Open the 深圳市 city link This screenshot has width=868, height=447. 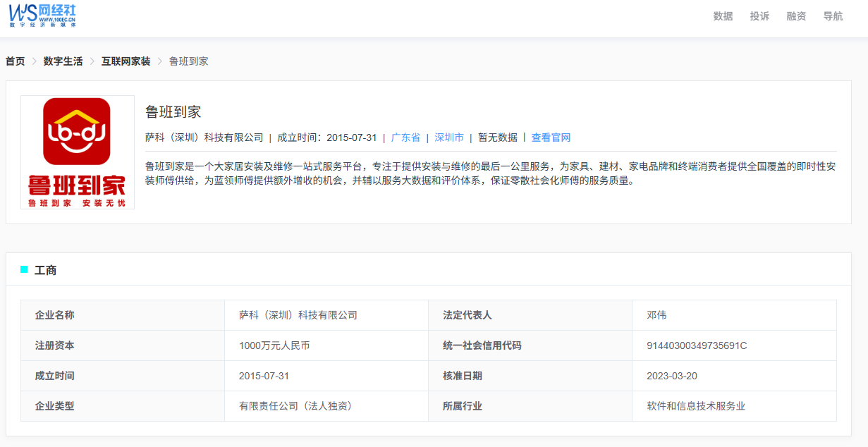point(449,137)
